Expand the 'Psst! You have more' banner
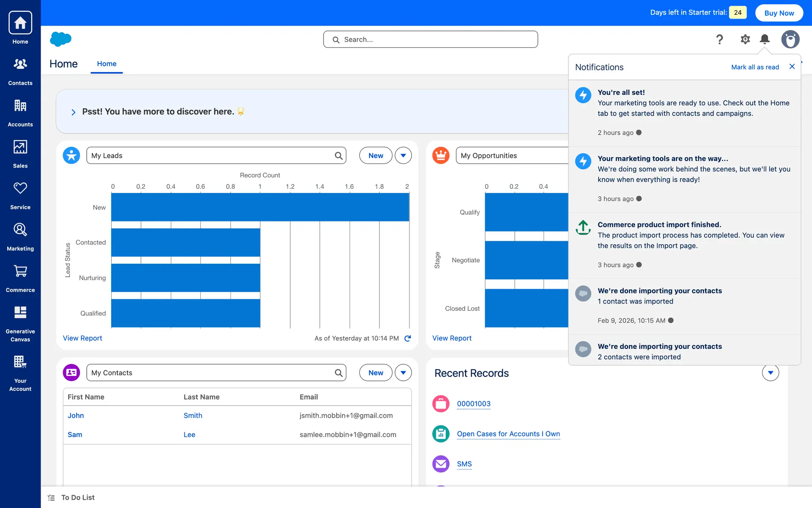 coord(73,112)
